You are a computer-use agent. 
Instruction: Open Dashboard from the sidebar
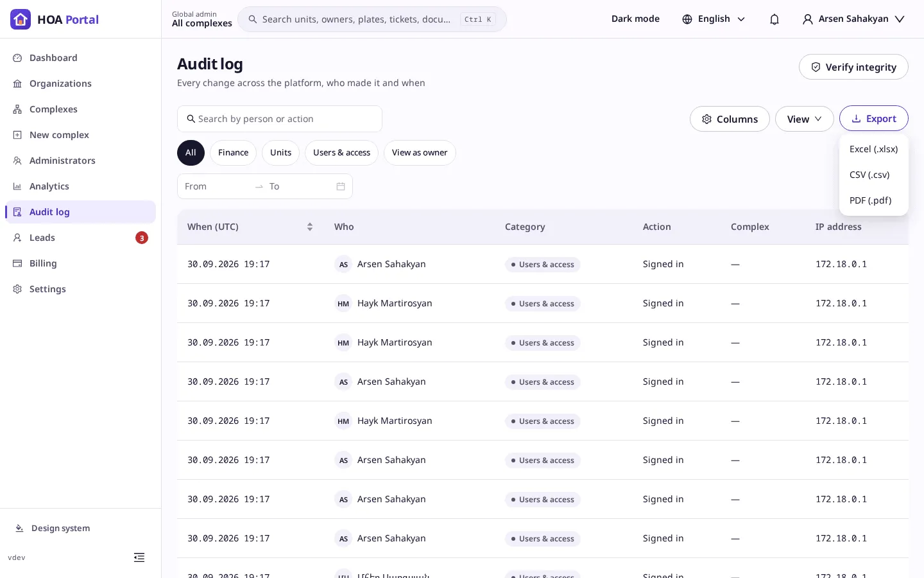(80, 58)
